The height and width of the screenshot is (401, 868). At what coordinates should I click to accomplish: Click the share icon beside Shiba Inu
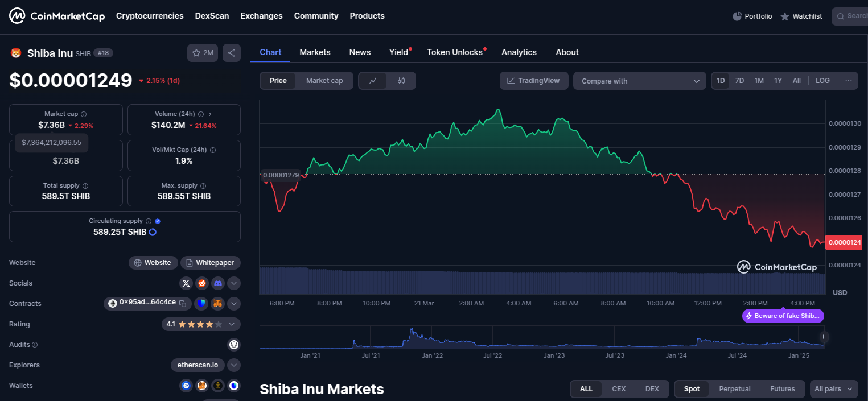click(232, 53)
